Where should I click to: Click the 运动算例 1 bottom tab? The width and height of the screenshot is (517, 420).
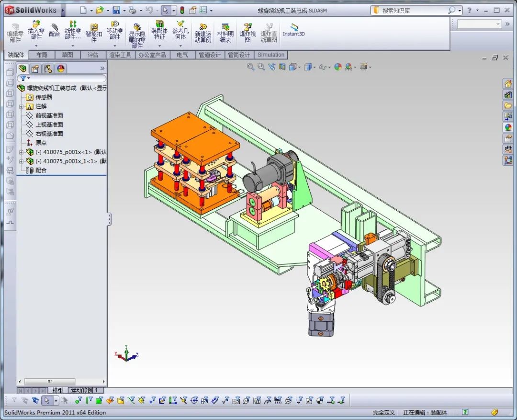tap(85, 390)
